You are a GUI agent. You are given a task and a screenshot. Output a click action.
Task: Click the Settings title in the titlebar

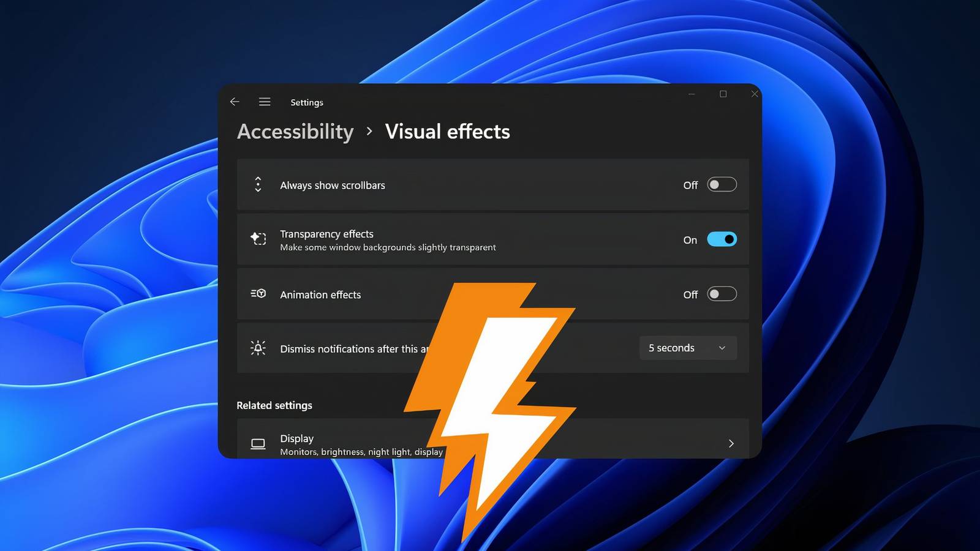click(306, 102)
